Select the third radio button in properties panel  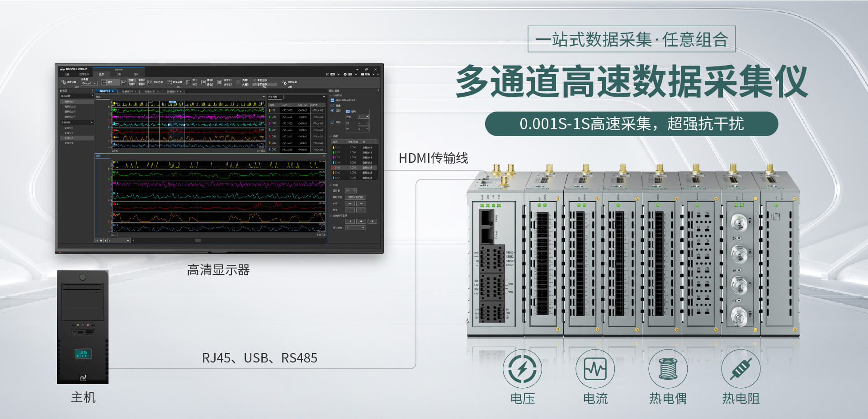click(333, 122)
